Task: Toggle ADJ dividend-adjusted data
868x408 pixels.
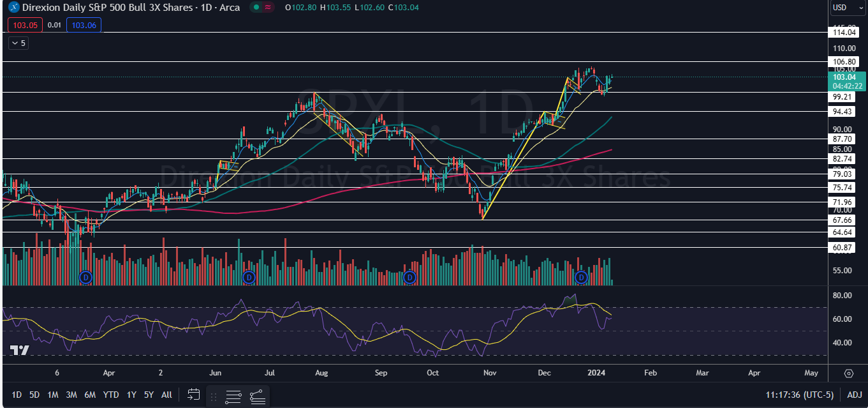Action: point(855,395)
